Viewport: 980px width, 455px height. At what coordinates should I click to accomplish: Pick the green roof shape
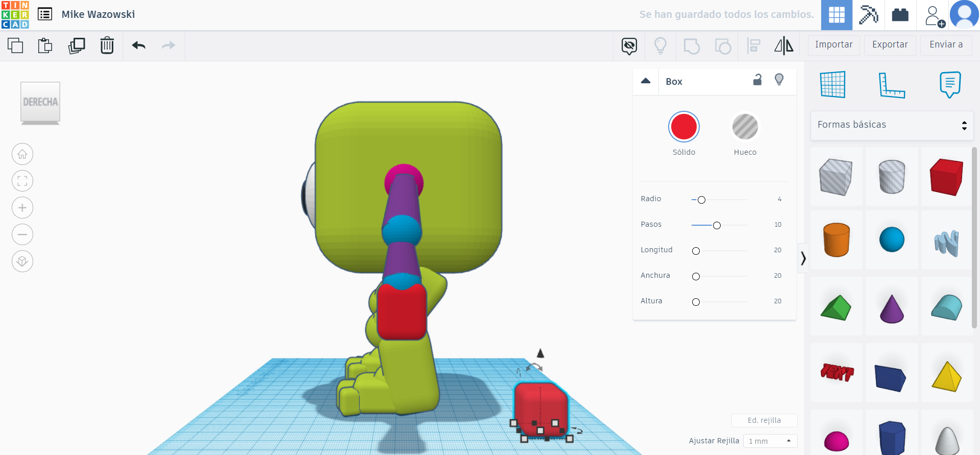(x=836, y=306)
